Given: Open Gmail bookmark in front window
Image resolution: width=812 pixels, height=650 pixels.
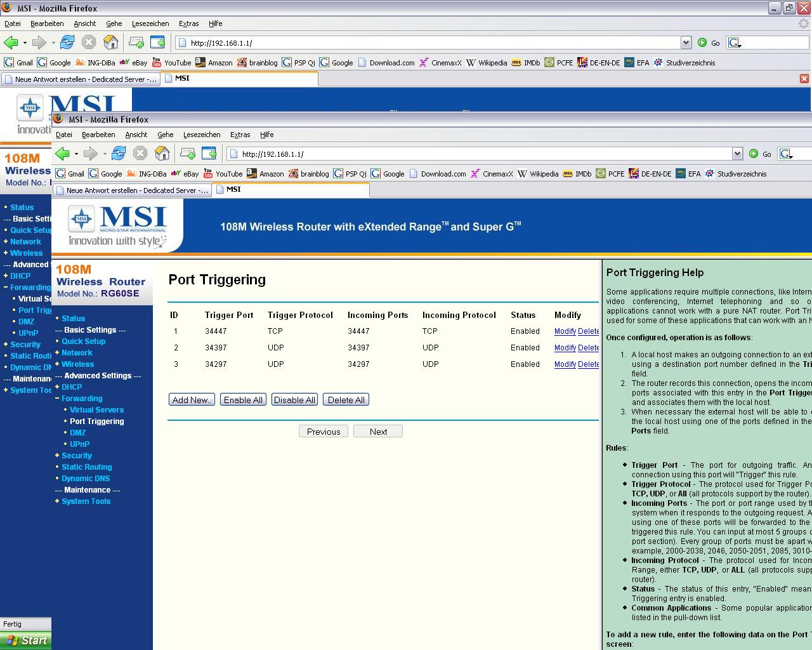Looking at the screenshot, I should (70, 173).
